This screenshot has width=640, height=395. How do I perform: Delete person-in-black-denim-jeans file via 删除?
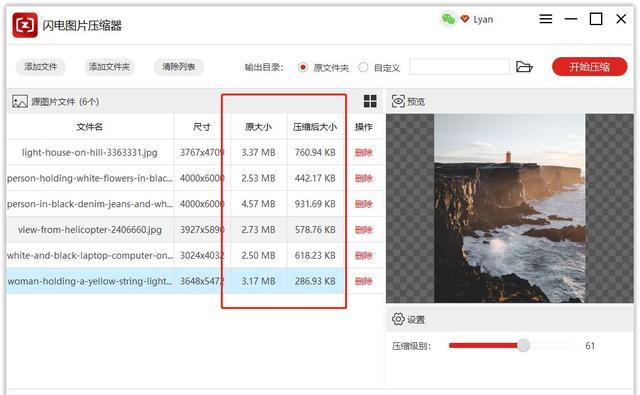point(364,204)
